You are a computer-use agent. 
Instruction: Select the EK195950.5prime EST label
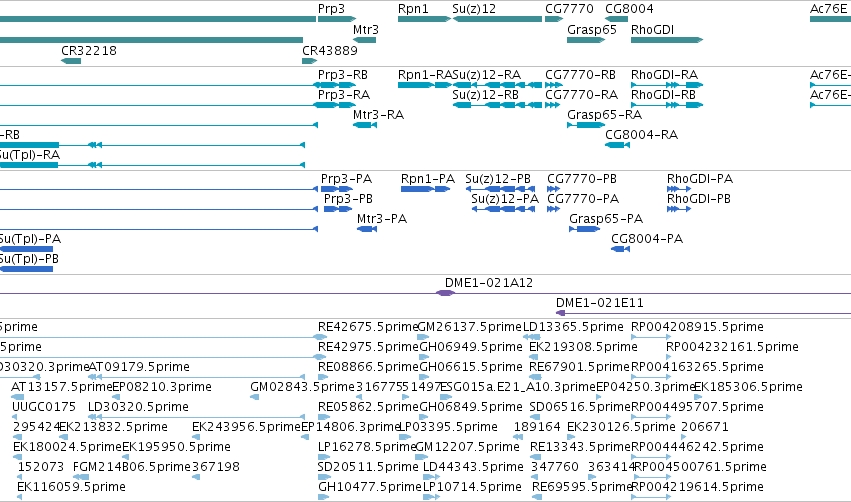[176, 447]
